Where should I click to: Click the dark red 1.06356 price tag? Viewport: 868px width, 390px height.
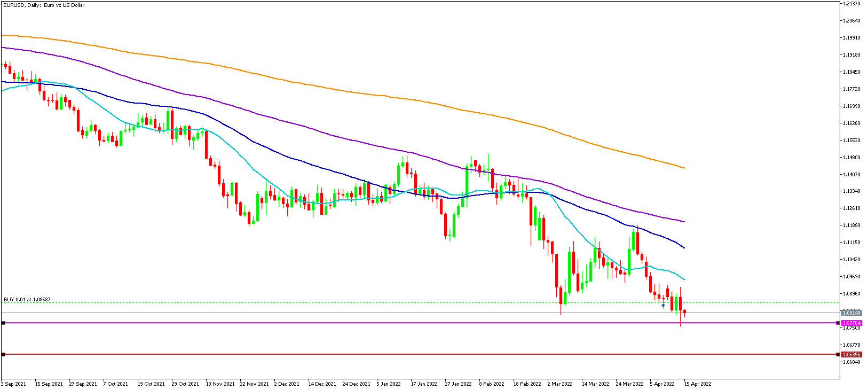[851, 355]
